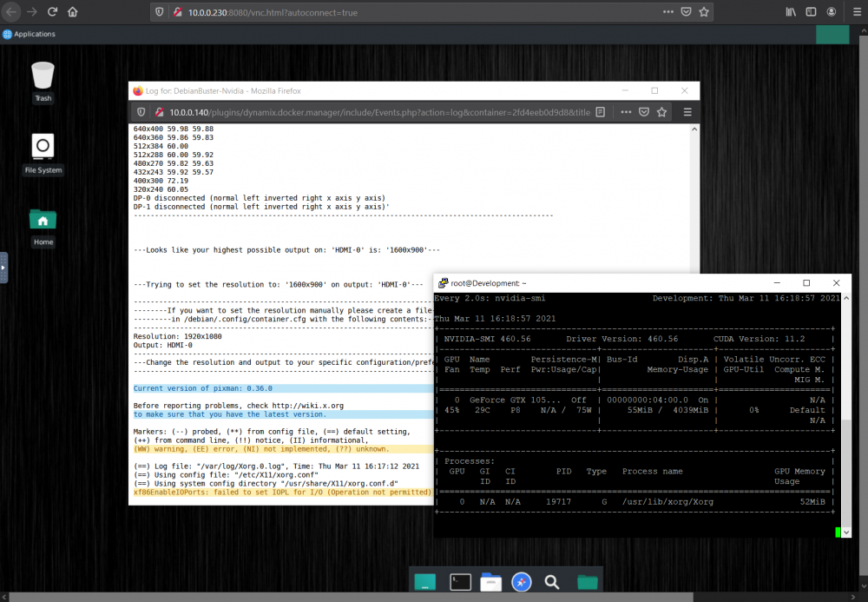The image size is (868, 602).
Task: Launch the web browser compass dock icon
Action: [x=521, y=582]
